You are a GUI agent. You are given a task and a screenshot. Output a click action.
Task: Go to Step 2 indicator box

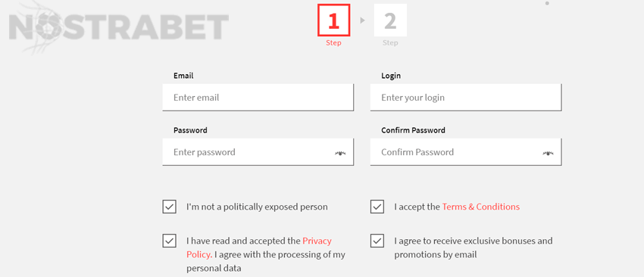tap(390, 20)
